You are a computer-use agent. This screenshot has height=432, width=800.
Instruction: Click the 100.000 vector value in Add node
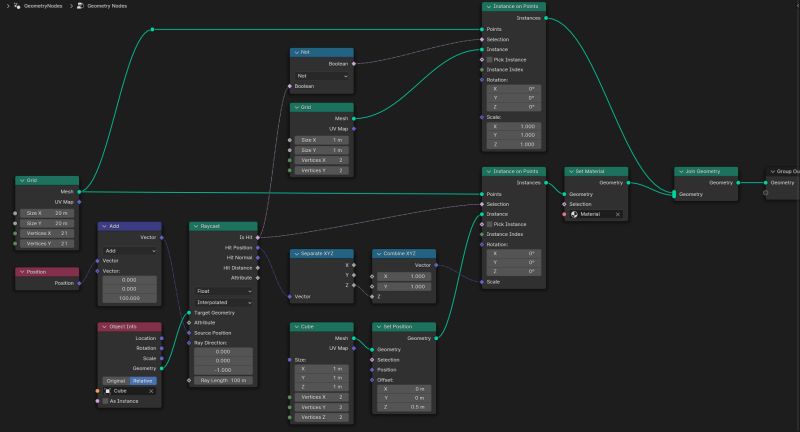[130, 298]
